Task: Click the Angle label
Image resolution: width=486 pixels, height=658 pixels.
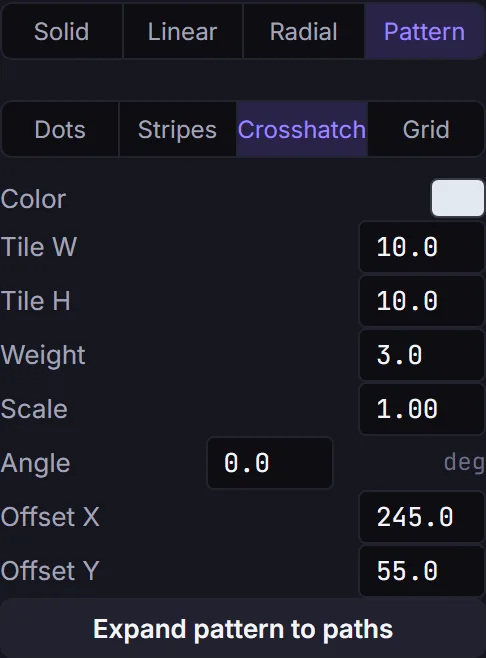Action: (x=35, y=464)
